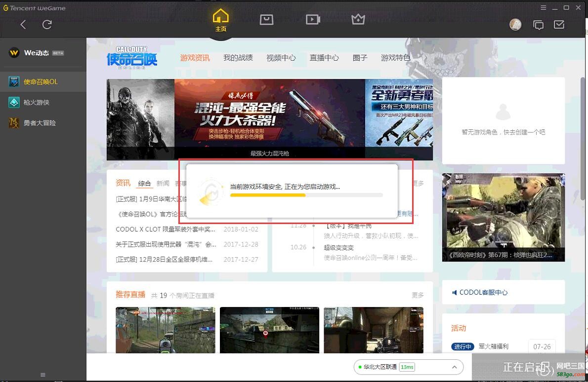The image size is (588, 382).
Task: Open the chat messages icon
Action: point(538,25)
